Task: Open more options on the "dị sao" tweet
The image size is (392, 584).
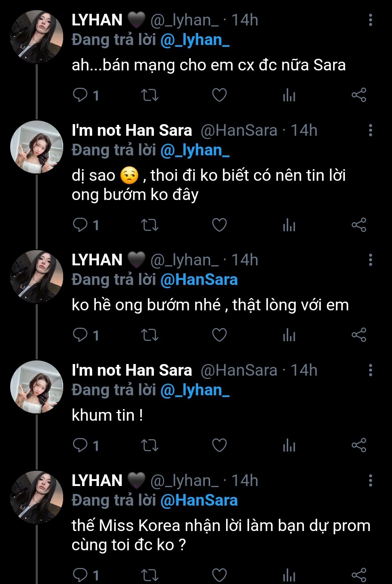Action: 370,130
